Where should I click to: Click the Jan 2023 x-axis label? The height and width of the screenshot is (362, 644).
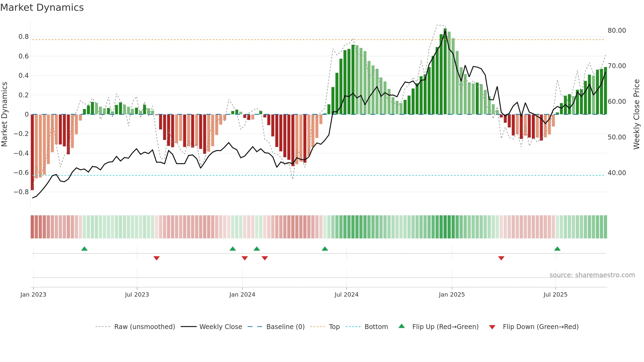tap(33, 294)
